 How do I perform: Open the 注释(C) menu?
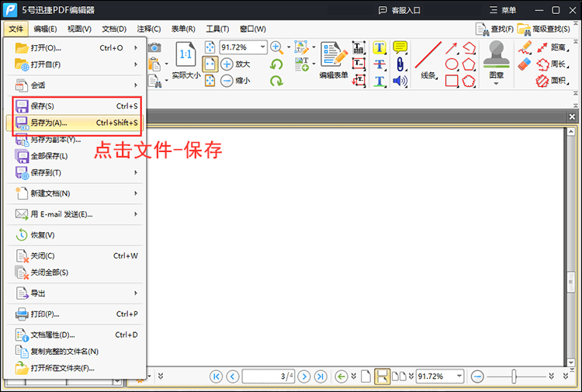coord(149,29)
